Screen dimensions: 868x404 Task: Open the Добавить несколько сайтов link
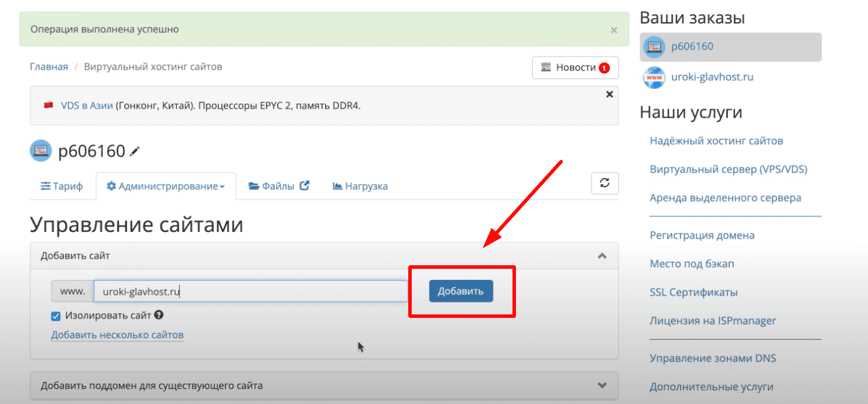[117, 335]
